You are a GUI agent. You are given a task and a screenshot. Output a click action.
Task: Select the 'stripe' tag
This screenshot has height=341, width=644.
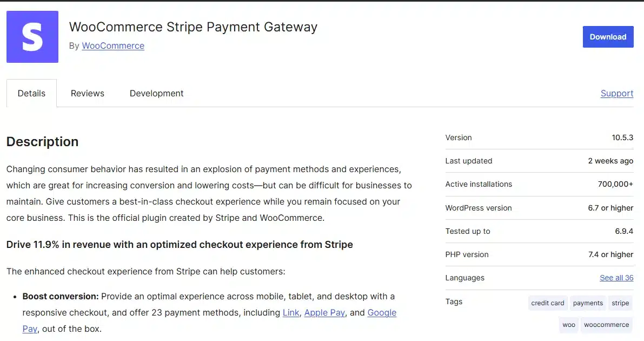(x=620, y=303)
